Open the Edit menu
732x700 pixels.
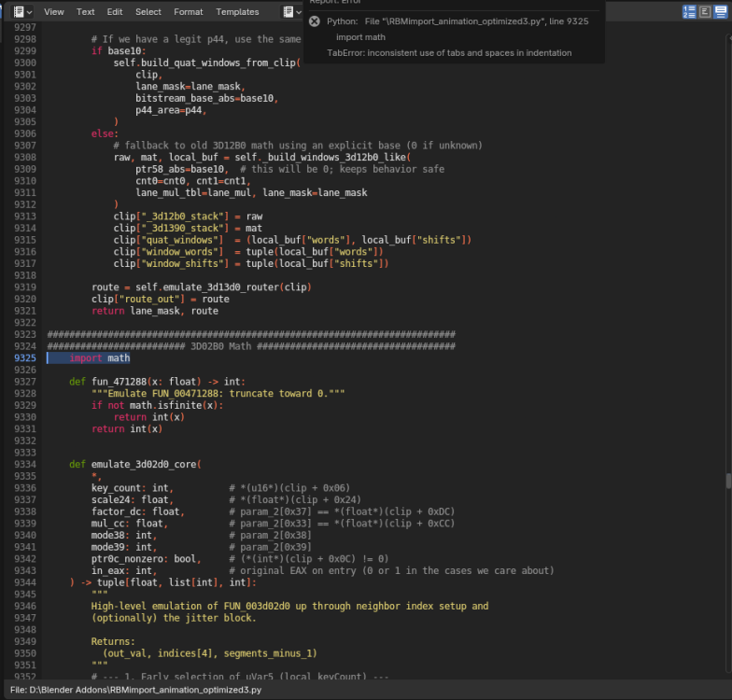tap(114, 11)
